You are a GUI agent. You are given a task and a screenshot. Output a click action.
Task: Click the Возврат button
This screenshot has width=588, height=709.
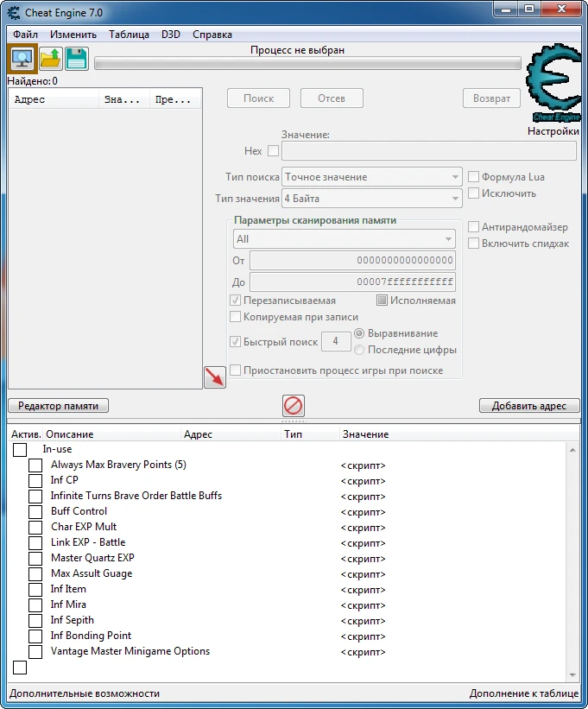(491, 98)
